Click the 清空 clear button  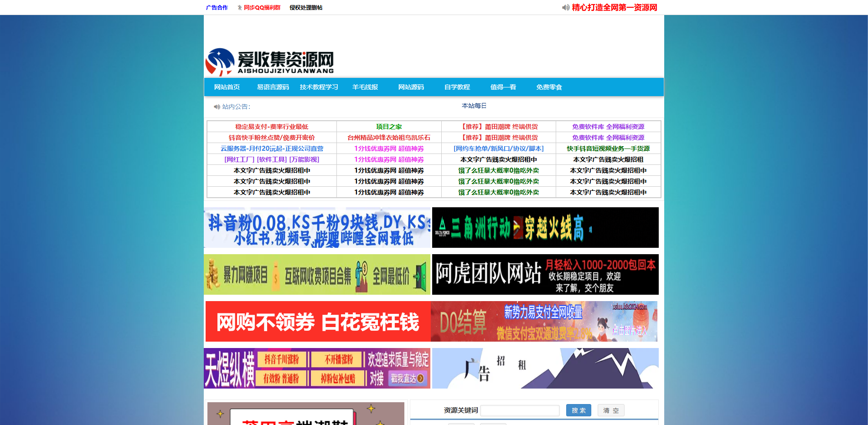point(610,410)
